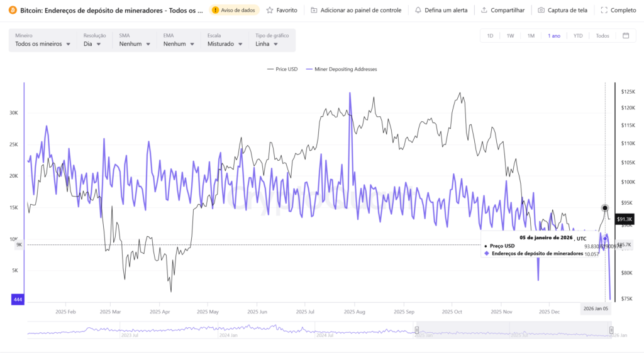Image resolution: width=644 pixels, height=353 pixels.
Task: Select the 1M time range tab
Action: point(531,36)
